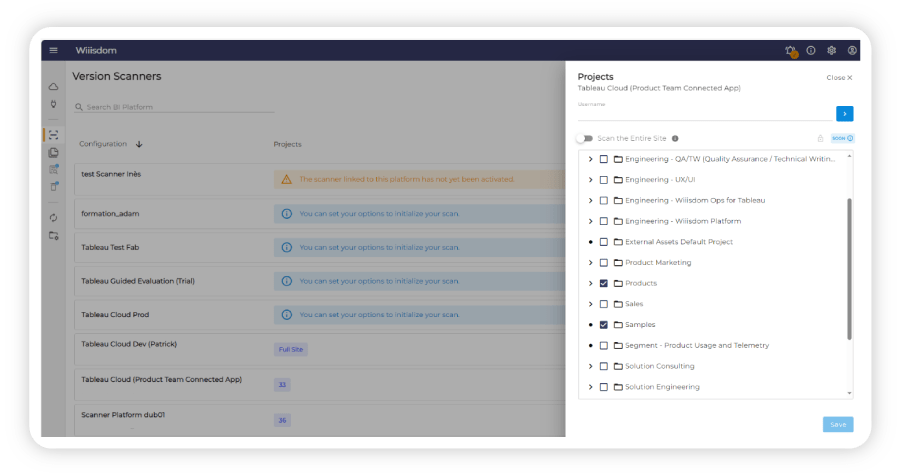Select Scanner Platform dub01 row
Screen dimensions: 900x474
click(320, 421)
